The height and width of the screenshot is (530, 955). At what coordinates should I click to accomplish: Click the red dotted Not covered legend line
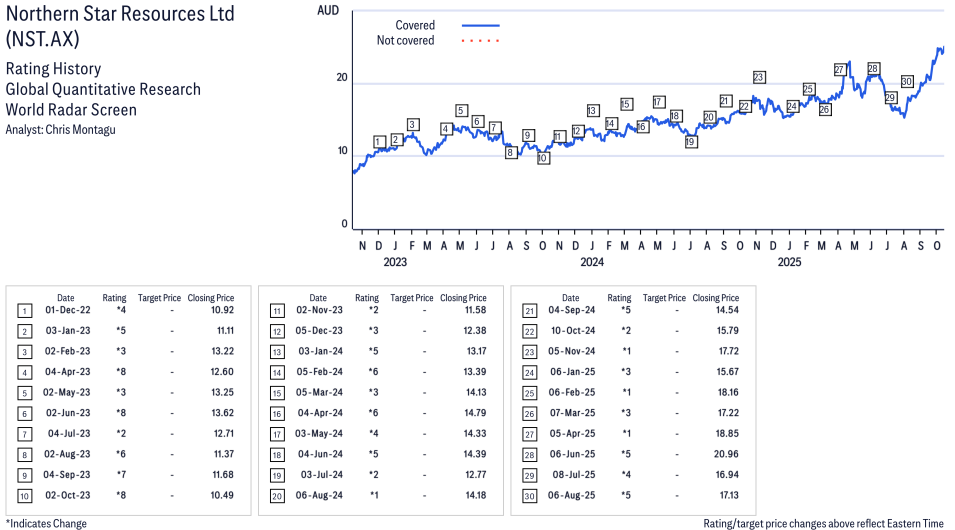(x=480, y=41)
